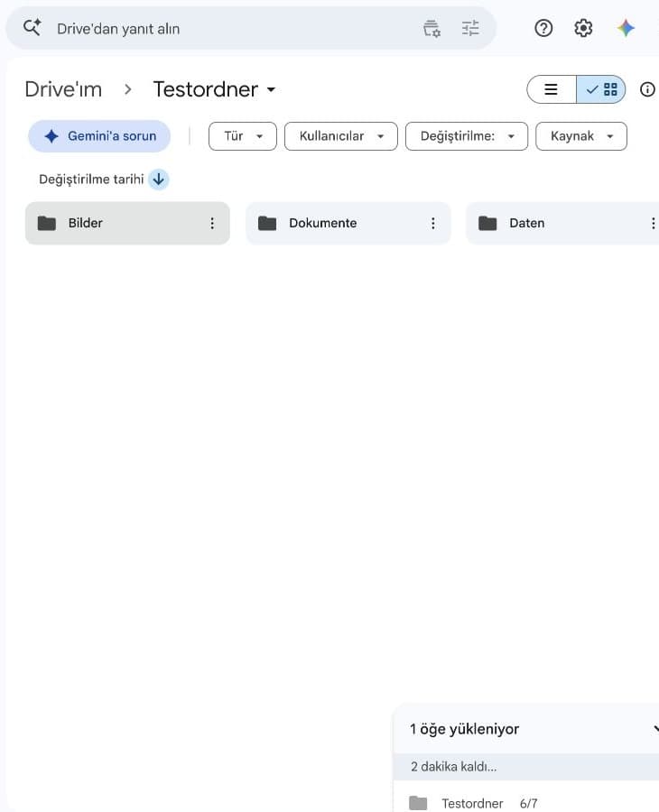
Task: Open the search chip settings icon
Action: click(x=431, y=29)
